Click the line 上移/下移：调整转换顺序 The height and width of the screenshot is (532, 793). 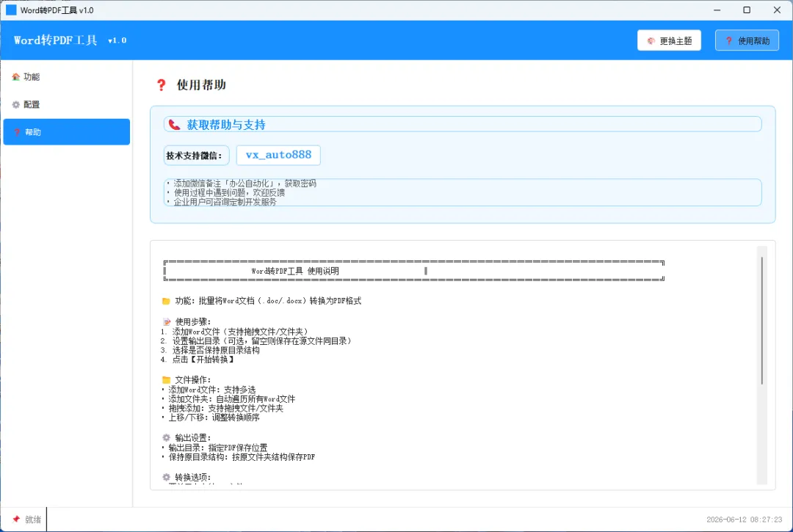click(214, 418)
